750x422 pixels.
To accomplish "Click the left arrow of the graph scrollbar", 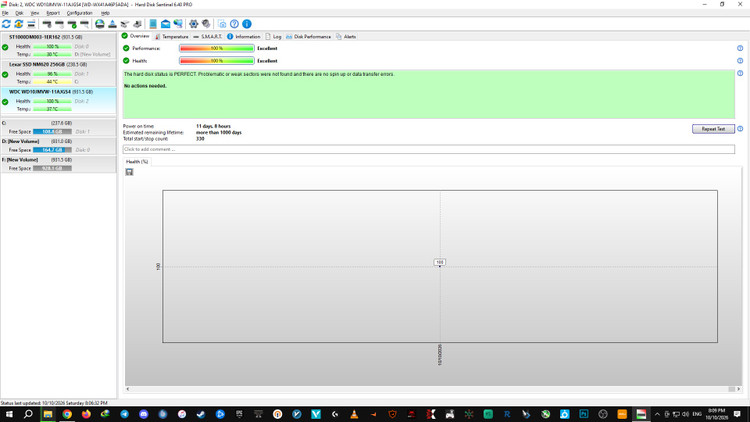I will click(x=128, y=389).
